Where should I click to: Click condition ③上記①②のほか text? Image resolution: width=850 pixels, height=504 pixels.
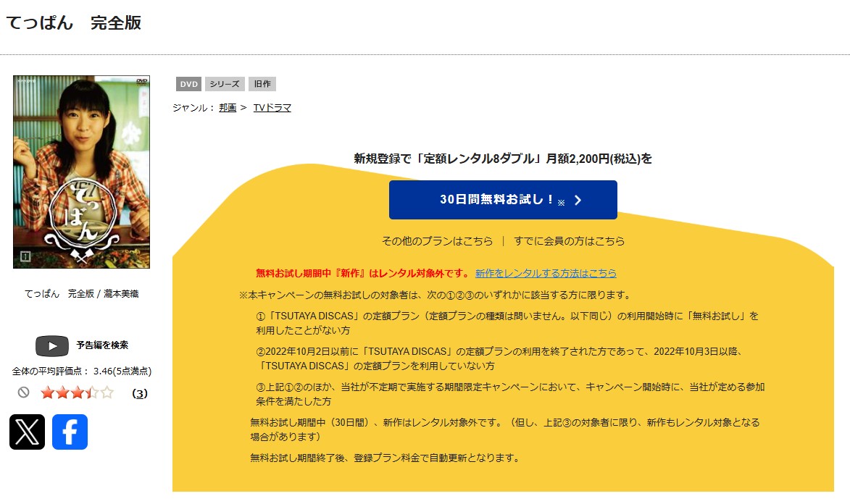click(x=510, y=394)
